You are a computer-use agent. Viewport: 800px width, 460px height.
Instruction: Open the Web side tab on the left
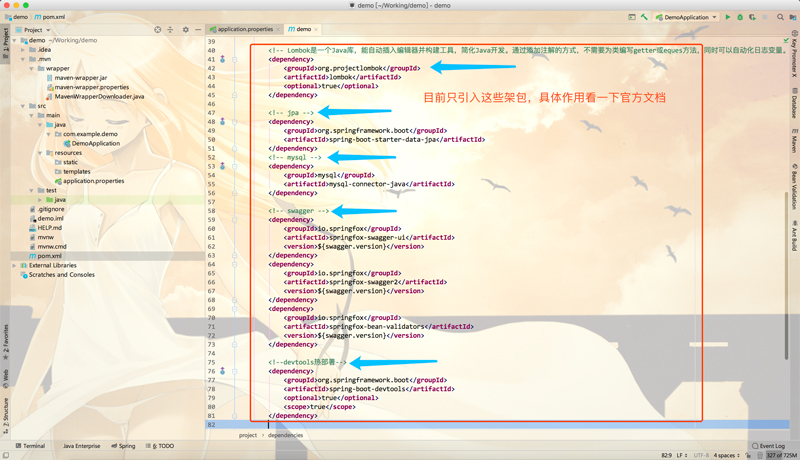[x=6, y=378]
